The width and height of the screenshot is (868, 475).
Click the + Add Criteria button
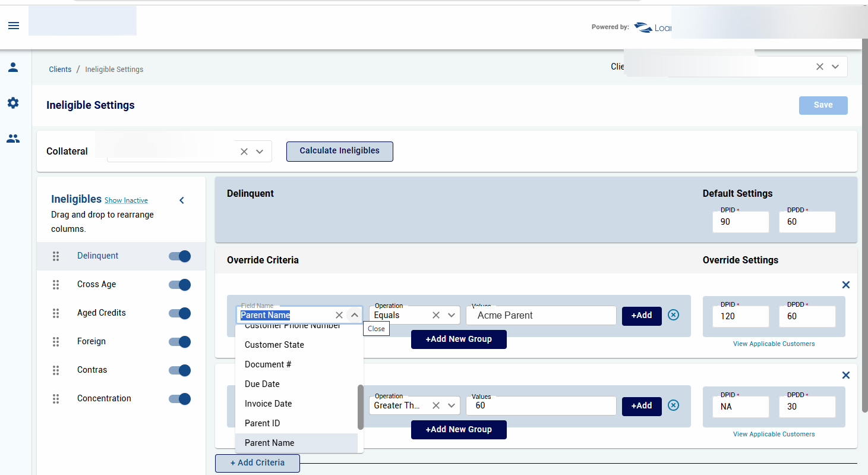257,463
